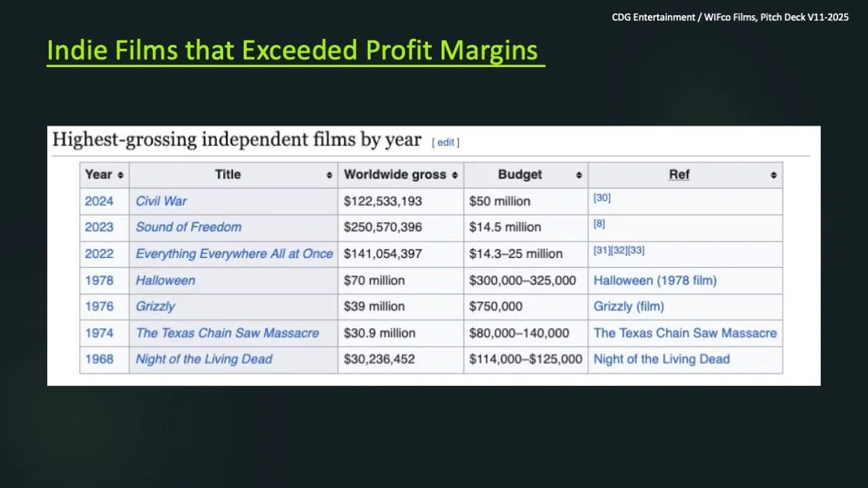Select the $250,570,396 gross value
This screenshot has width=868, height=488.
[x=382, y=227]
